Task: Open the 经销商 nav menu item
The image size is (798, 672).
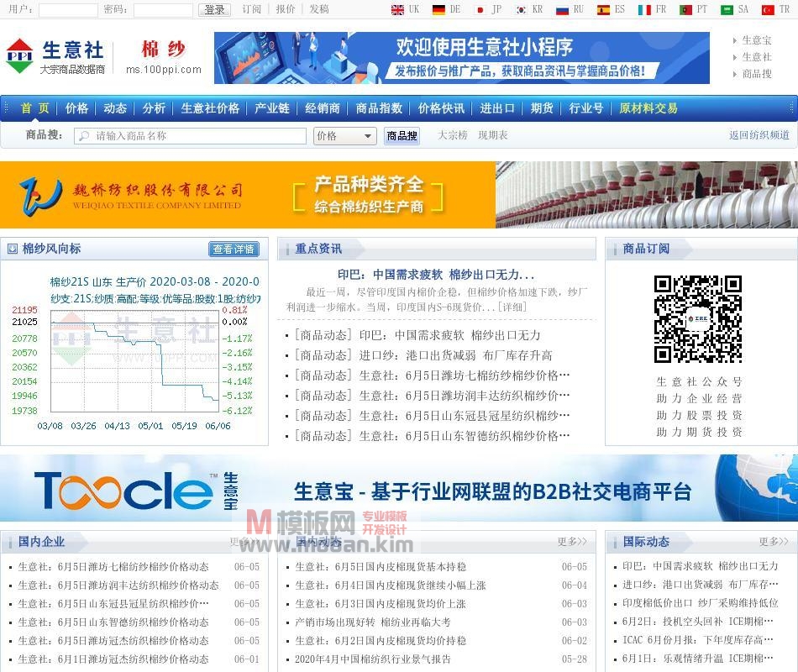Action: [323, 108]
